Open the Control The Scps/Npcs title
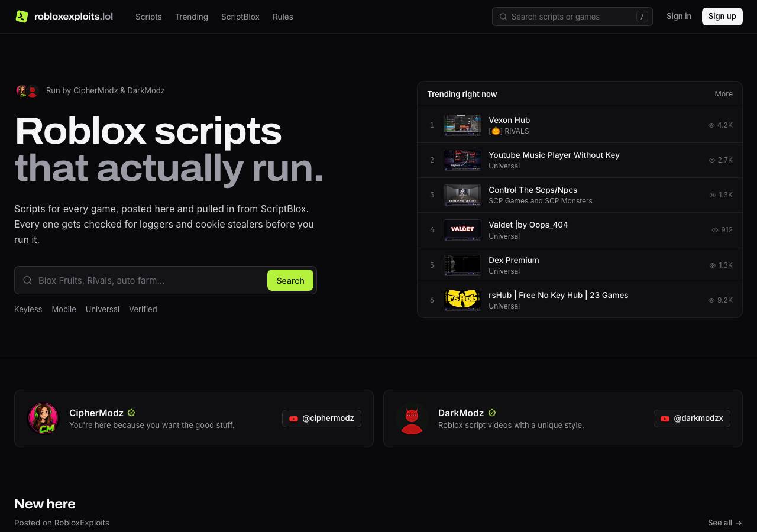Screen dimensions: 757x532 [533, 190]
